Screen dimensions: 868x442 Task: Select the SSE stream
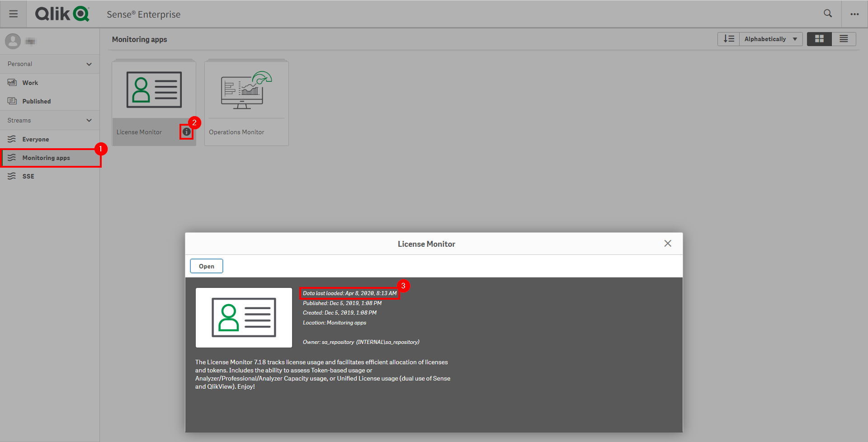tap(28, 176)
